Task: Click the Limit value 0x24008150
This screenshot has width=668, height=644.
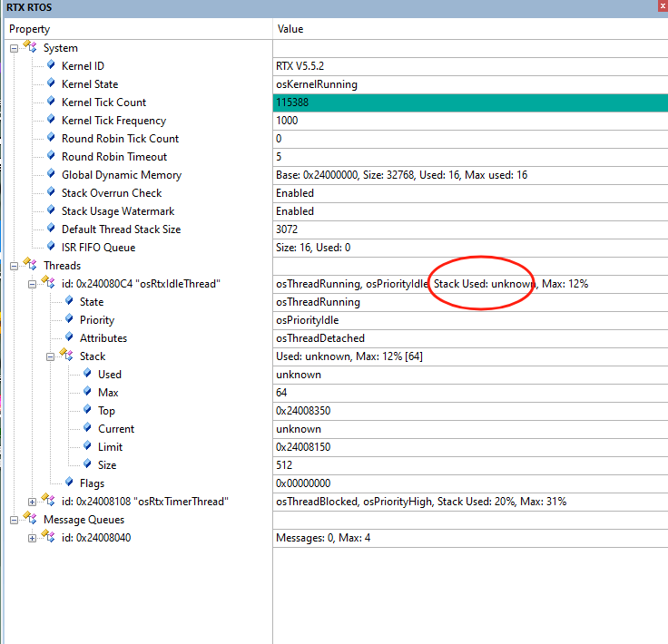Action: [x=303, y=447]
